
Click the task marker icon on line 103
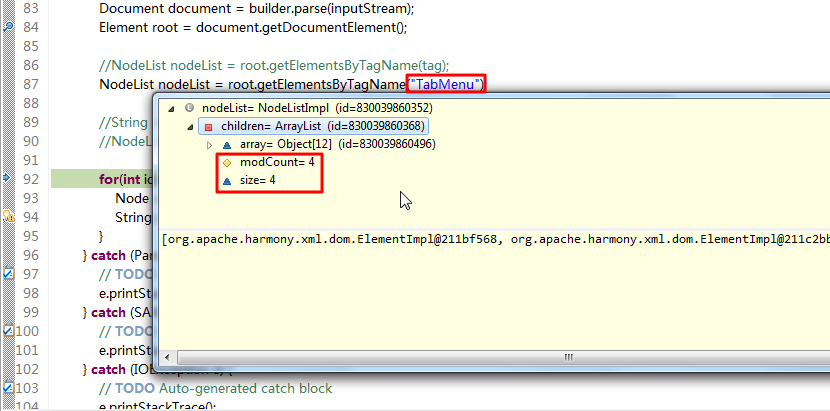tap(7, 388)
